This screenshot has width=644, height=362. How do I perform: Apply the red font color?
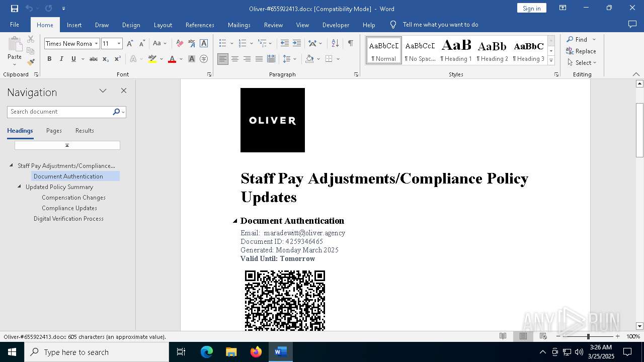pos(172,59)
